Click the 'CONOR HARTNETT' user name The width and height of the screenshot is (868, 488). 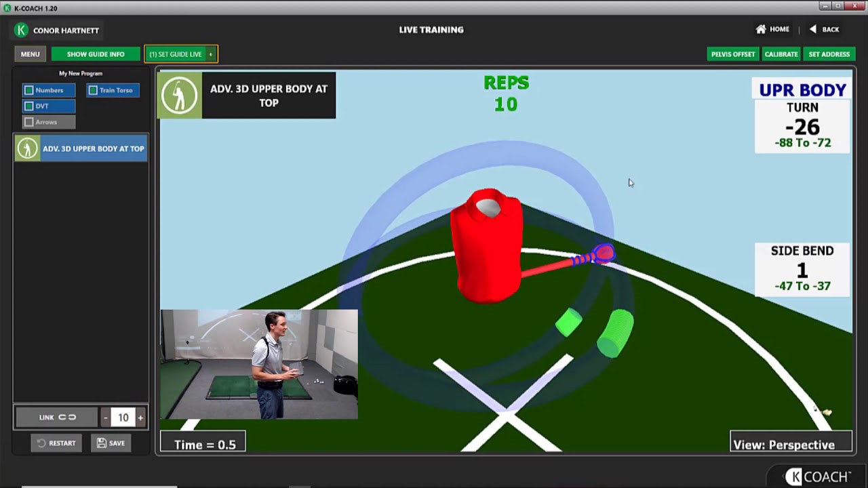66,30
